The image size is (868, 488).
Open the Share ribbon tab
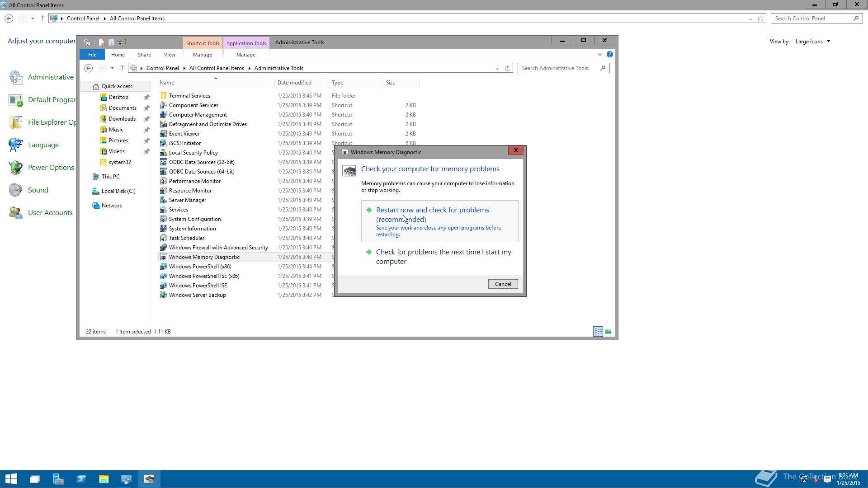(144, 55)
